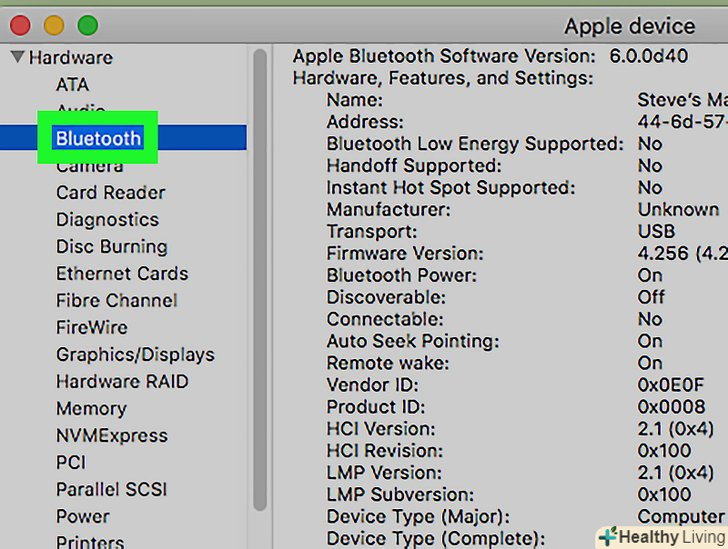Click the Instant Hot Spot Supported label
Screen dimensions: 728x549
point(451,188)
